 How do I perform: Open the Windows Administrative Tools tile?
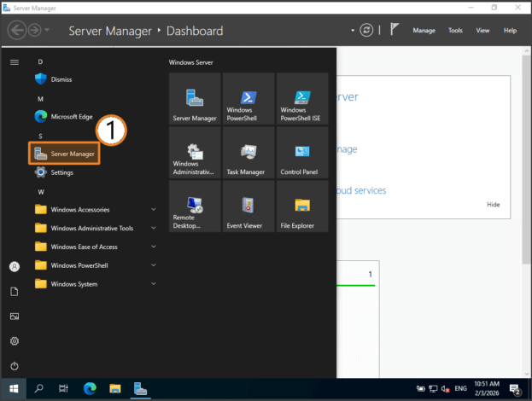click(x=195, y=153)
